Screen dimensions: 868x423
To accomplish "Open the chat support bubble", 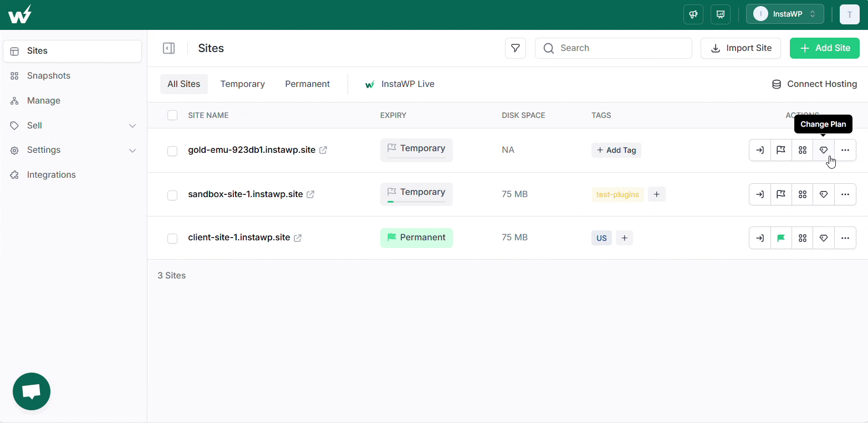I will (x=32, y=391).
